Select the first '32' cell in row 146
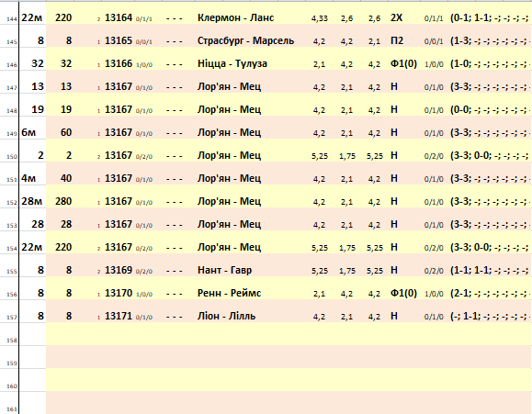This screenshot has width=532, height=414. [x=38, y=63]
